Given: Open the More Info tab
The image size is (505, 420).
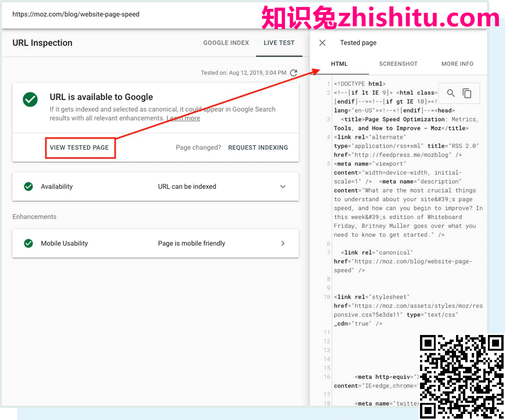Looking at the screenshot, I should tap(457, 64).
